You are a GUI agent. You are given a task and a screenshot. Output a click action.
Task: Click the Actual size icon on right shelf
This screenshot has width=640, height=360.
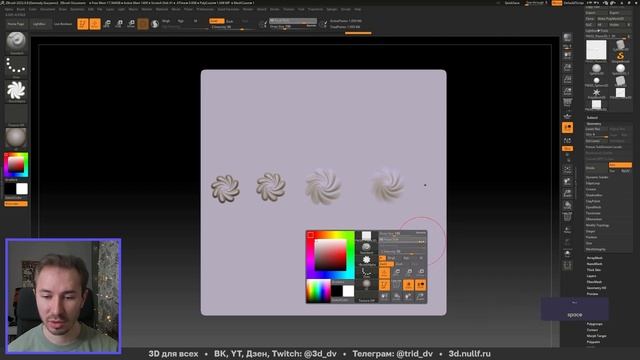567,79
